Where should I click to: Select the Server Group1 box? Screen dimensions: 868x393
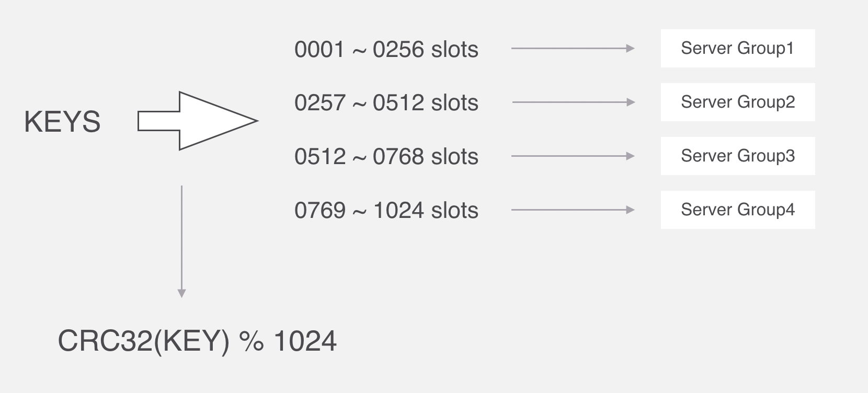[x=737, y=49]
